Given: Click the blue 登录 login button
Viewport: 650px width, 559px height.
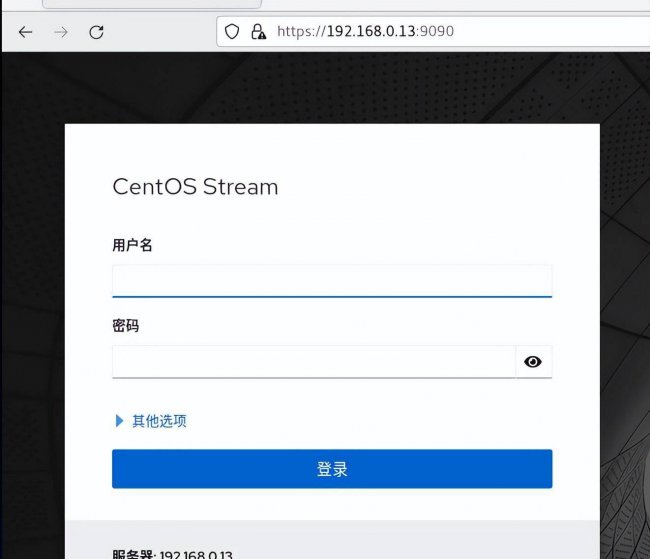Looking at the screenshot, I should point(332,469).
